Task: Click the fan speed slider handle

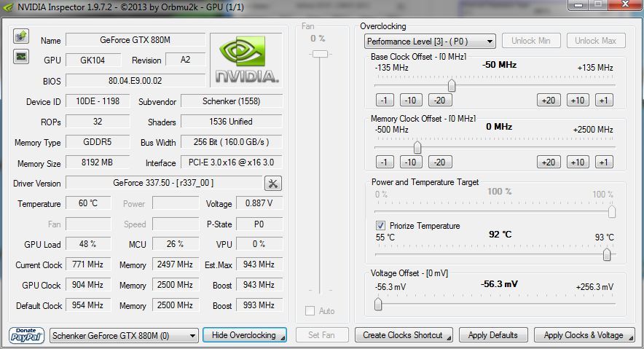Action: coord(320,54)
